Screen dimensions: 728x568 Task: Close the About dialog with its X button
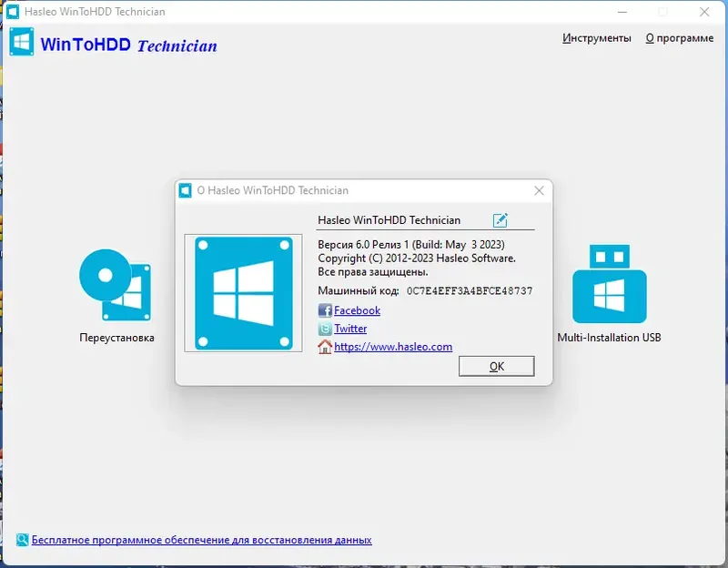point(539,190)
